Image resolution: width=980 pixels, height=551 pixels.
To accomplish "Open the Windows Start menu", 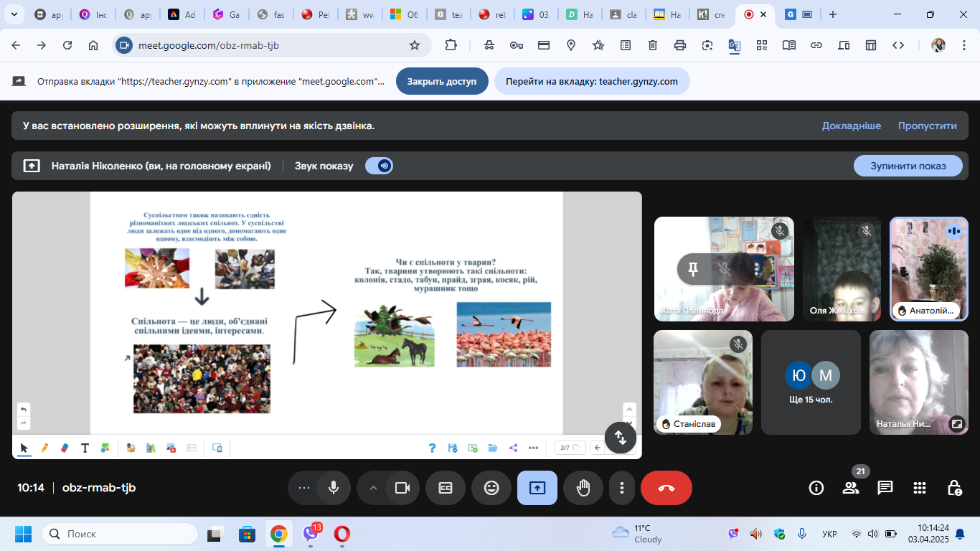I will click(x=24, y=534).
